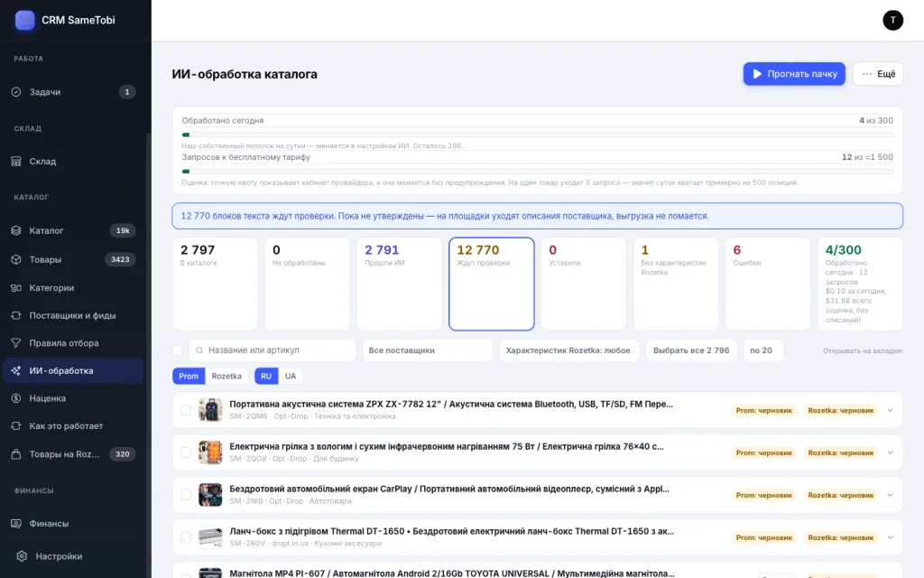Check the Ланч-бокс Thermal DT-1650 row
Viewport: 924px width, 578px height.
pyautogui.click(x=186, y=537)
